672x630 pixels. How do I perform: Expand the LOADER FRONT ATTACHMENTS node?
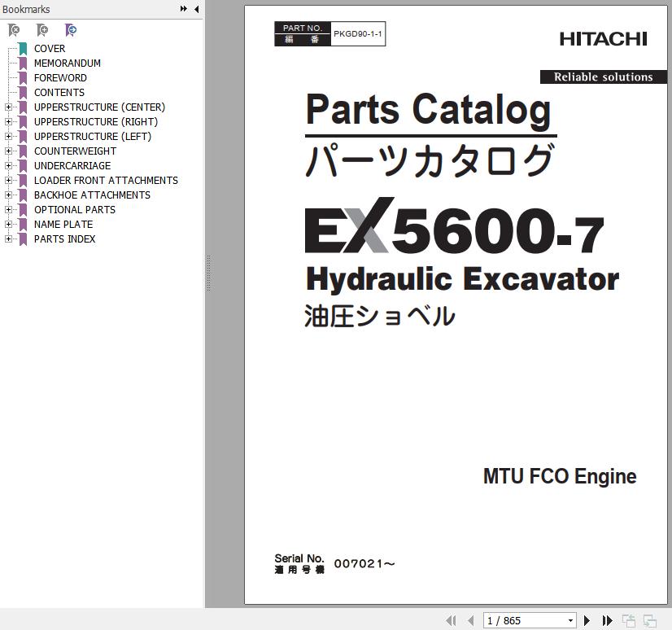(x=8, y=181)
